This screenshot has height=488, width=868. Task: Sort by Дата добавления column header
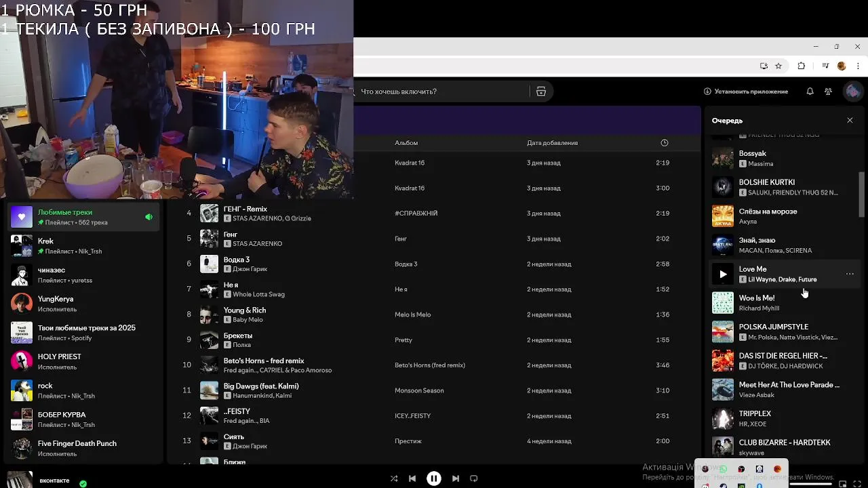point(552,143)
